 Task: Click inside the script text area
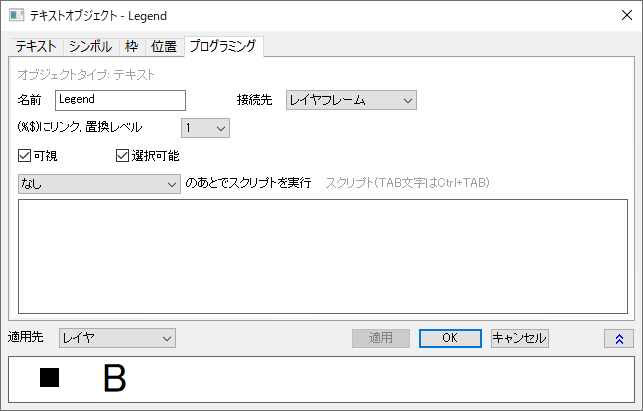[323, 256]
